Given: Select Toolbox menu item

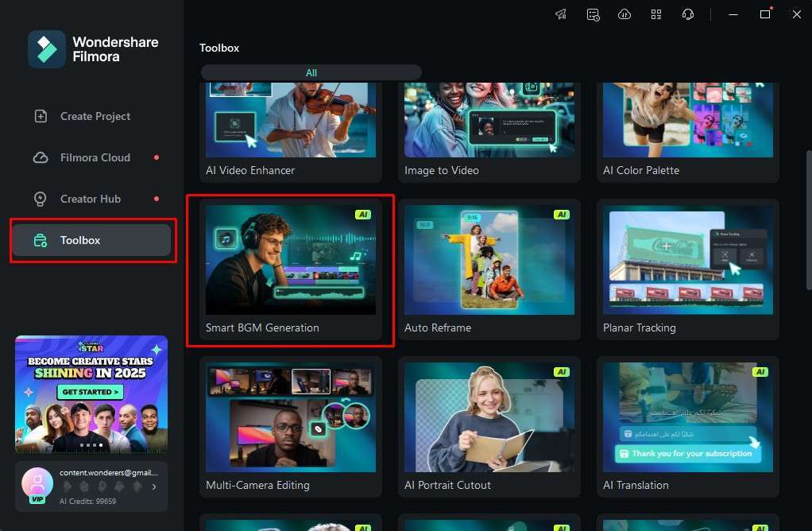Looking at the screenshot, I should (x=91, y=240).
